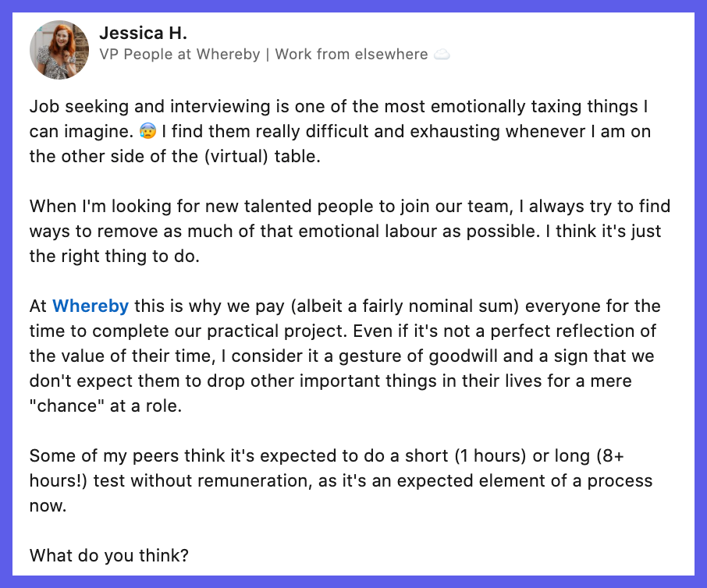
Task: Click the phrase 'practical project'
Action: [277, 331]
